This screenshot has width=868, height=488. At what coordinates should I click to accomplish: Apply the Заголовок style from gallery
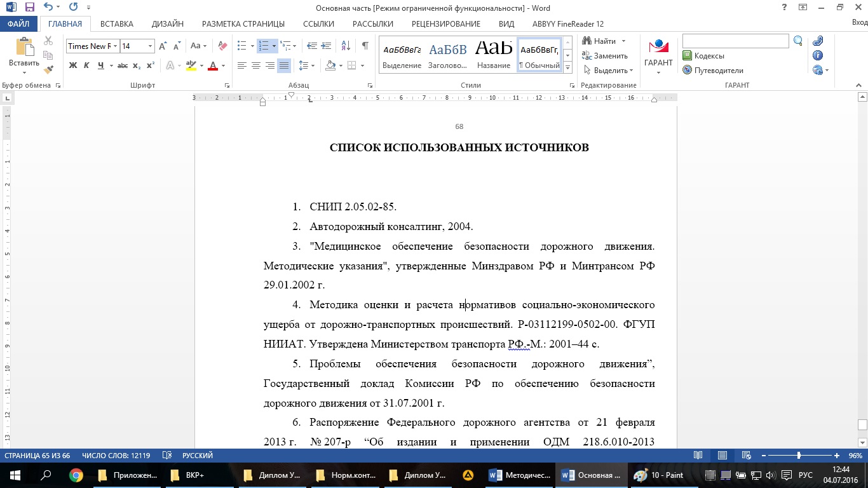[x=448, y=54]
